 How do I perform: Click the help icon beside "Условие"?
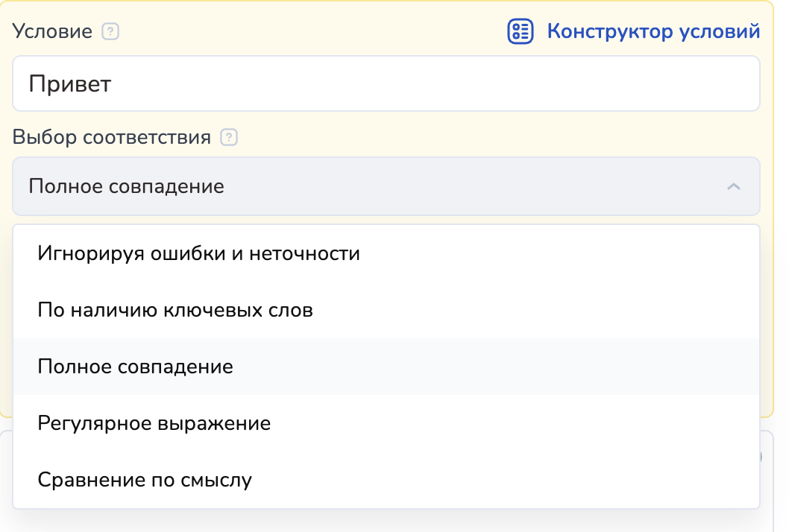coord(110,31)
